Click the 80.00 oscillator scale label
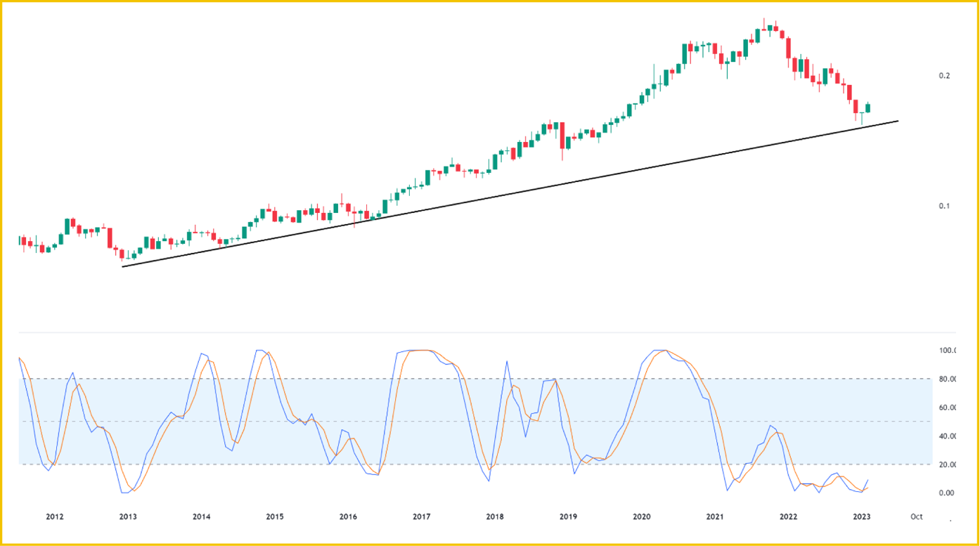The width and height of the screenshot is (980, 546). [x=948, y=379]
